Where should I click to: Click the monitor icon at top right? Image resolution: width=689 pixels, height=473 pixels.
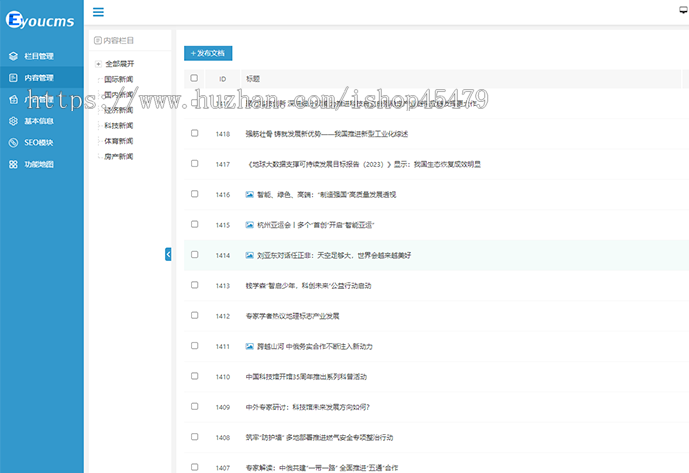684,10
